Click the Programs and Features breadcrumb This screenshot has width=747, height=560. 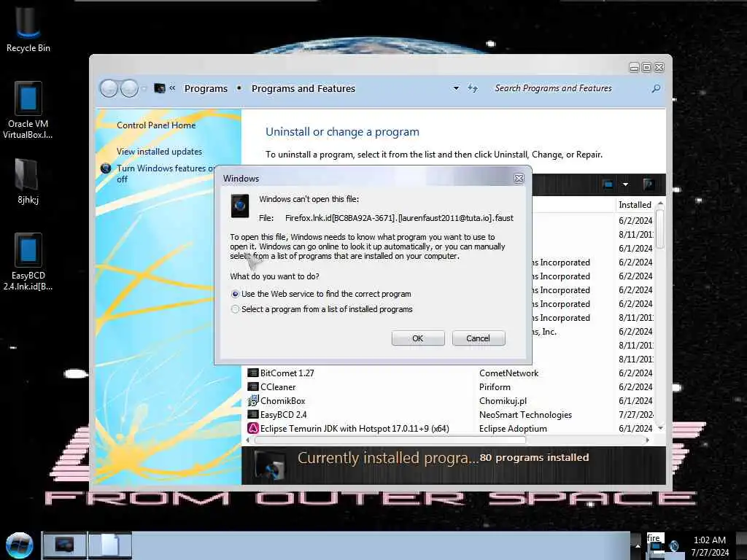tap(303, 88)
